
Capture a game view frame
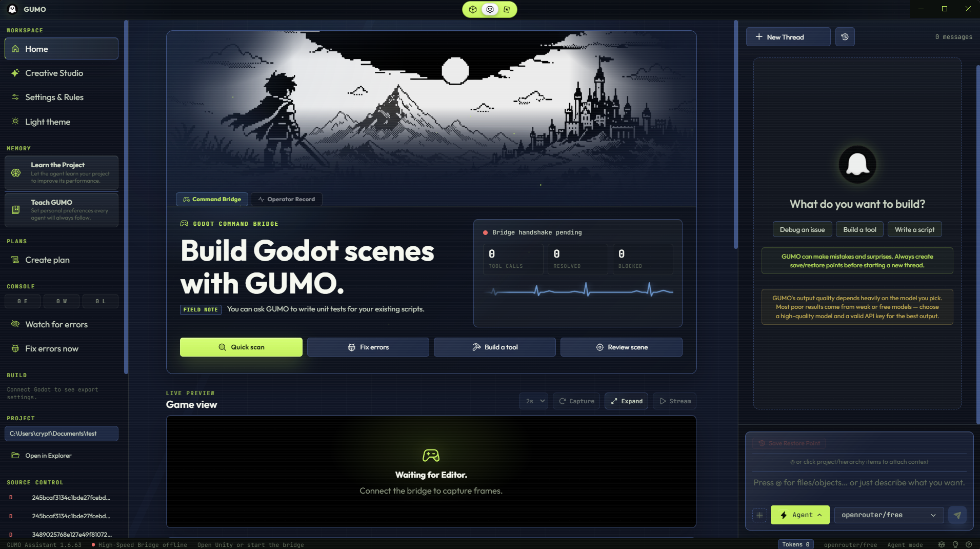click(x=576, y=401)
